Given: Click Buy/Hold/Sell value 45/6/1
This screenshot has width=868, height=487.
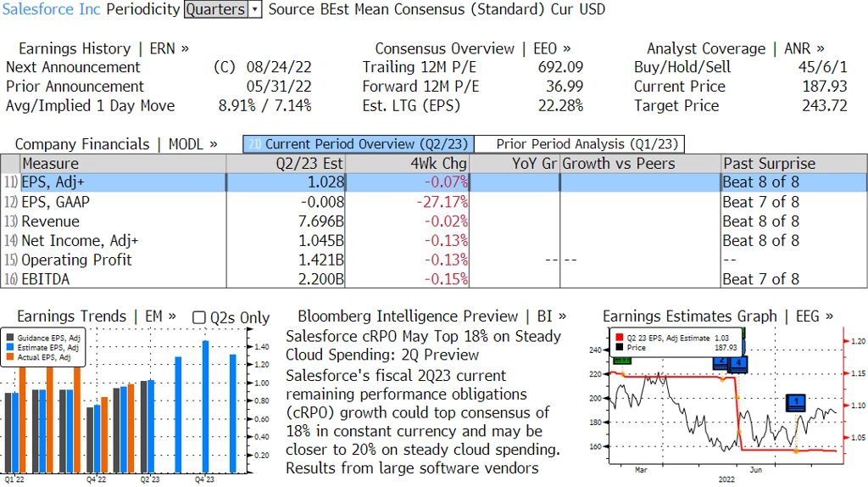Looking at the screenshot, I should pyautogui.click(x=822, y=67).
